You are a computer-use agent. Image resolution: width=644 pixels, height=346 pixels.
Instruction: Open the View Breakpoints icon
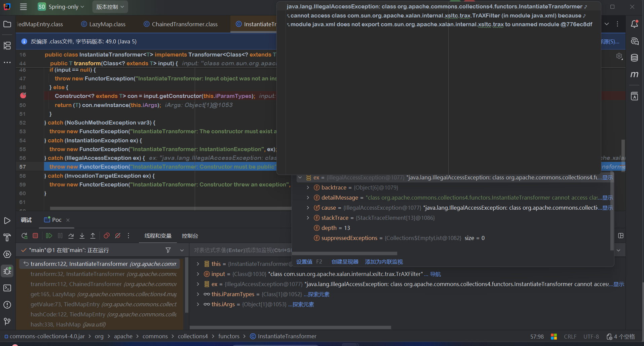107,236
